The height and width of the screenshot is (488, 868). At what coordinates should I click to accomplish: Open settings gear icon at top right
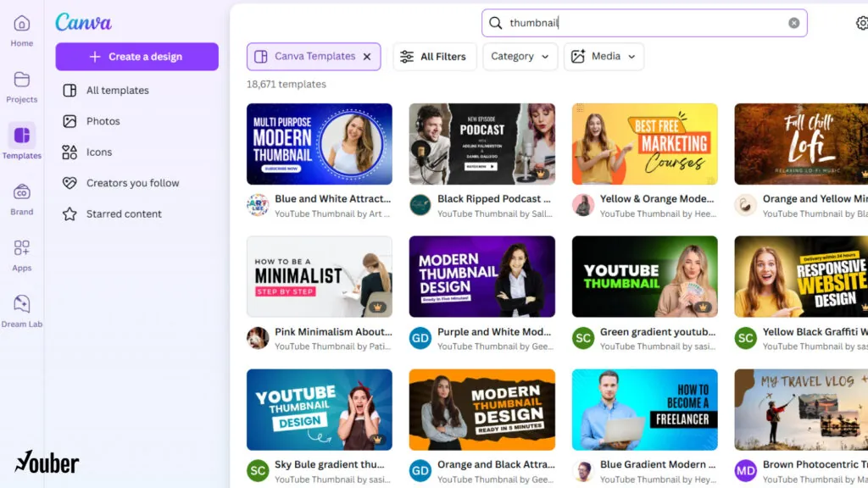(x=862, y=23)
